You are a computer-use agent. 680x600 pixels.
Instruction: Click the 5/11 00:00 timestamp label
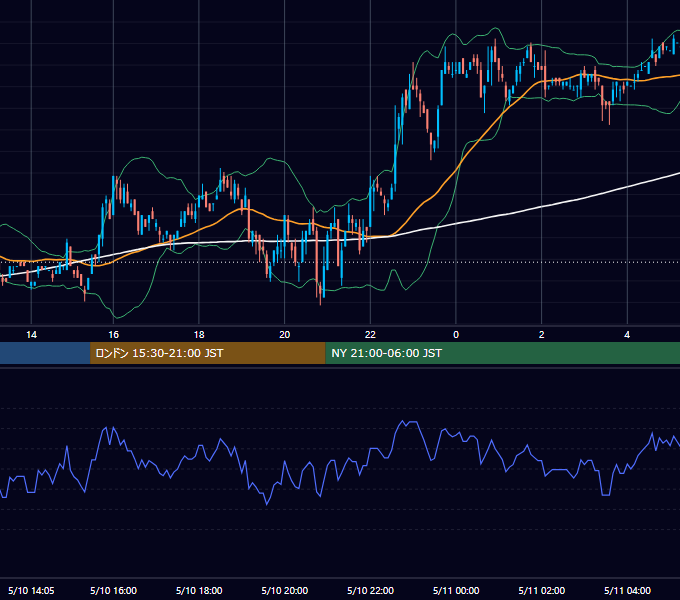[x=456, y=590]
